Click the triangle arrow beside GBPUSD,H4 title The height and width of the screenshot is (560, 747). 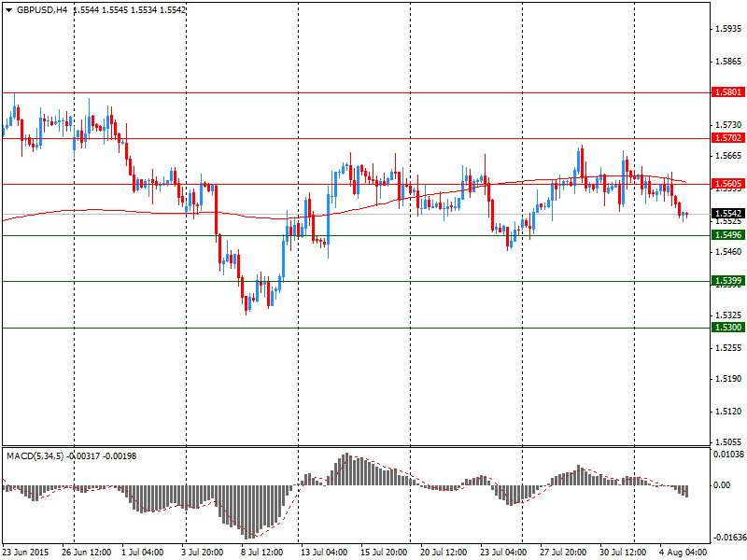pos(8,10)
